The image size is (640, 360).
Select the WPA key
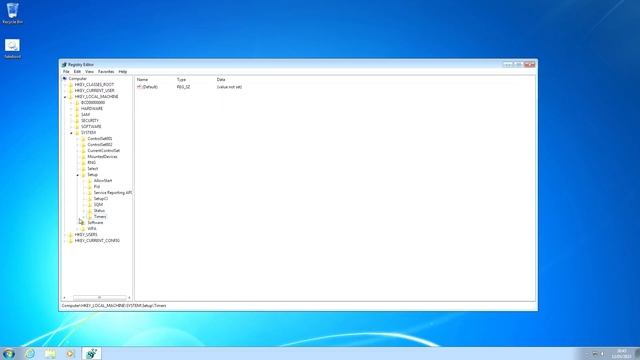(x=92, y=229)
